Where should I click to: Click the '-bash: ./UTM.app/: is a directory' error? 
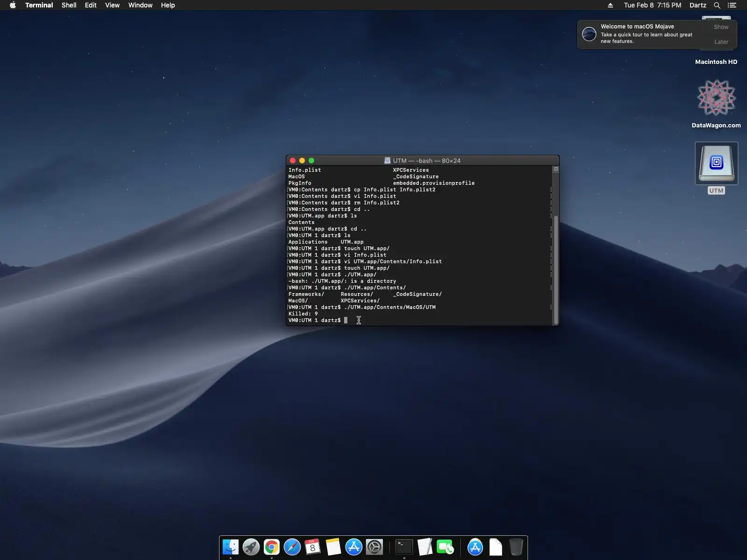[342, 281]
